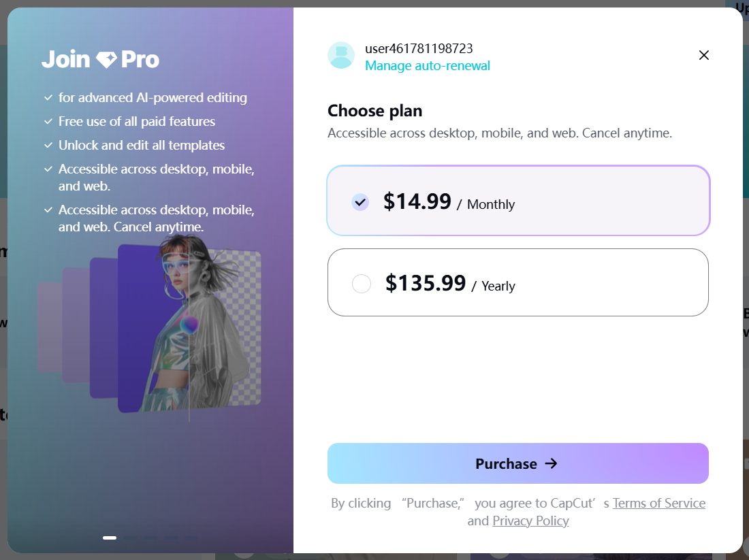
Task: Select the Yearly plan radio button
Action: (x=362, y=284)
